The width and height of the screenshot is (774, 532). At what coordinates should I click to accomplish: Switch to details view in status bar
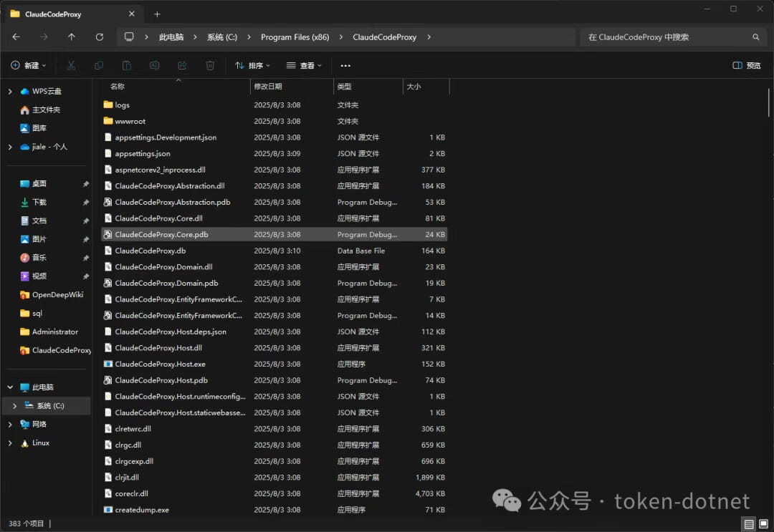[x=749, y=523]
